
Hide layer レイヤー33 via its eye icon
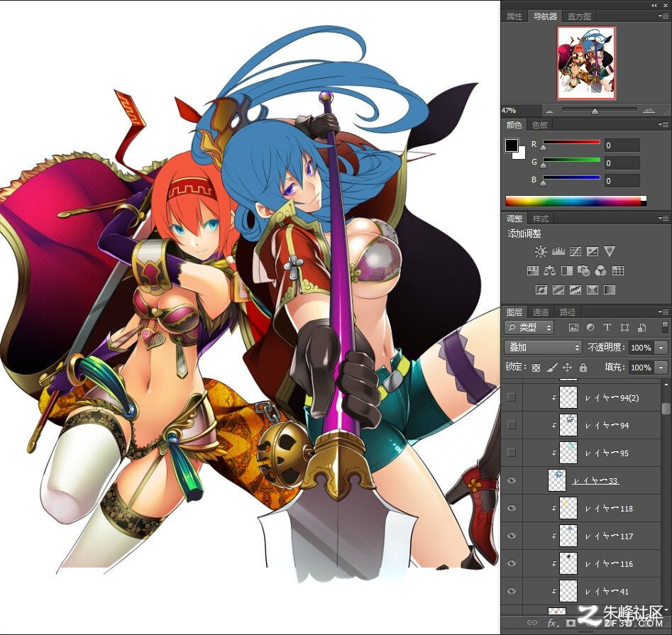coord(512,481)
